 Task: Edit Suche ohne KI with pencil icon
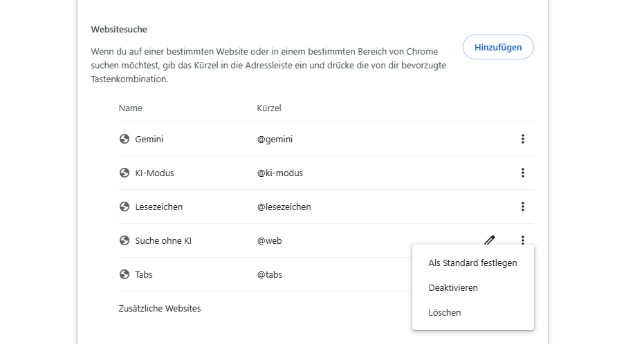pyautogui.click(x=490, y=240)
